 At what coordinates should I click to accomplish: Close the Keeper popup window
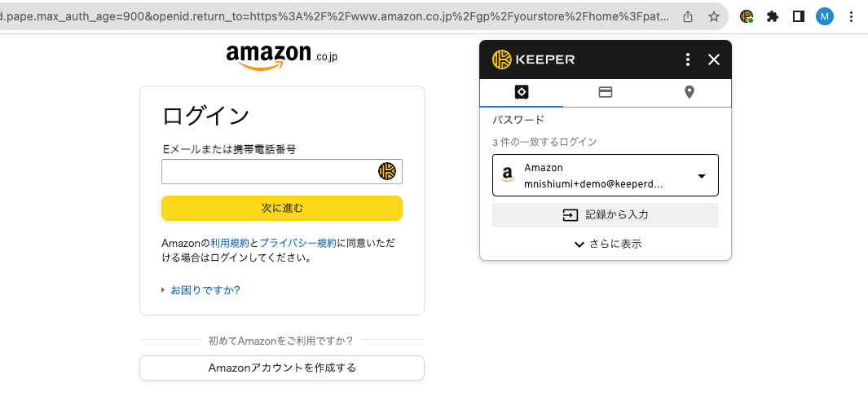pos(714,59)
